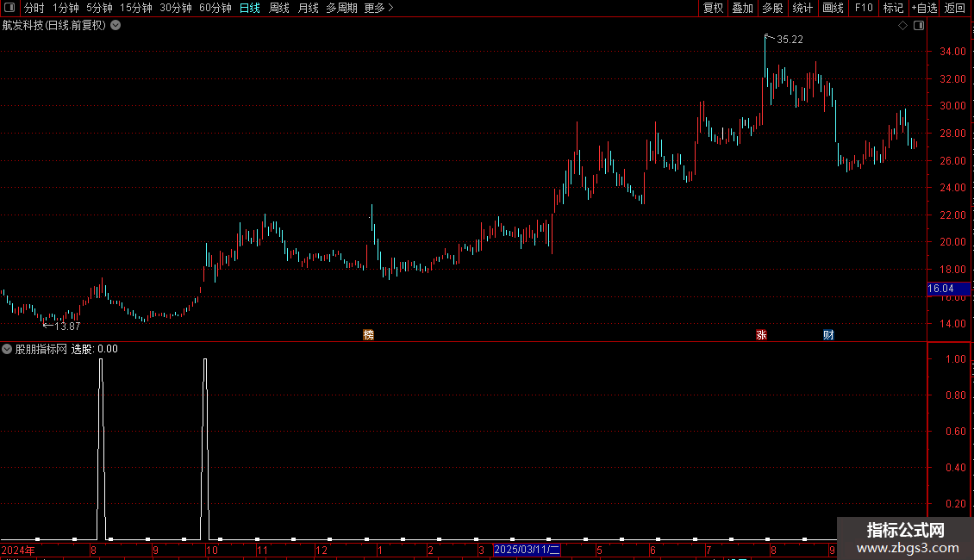The width and height of the screenshot is (974, 560).
Task: Open the 多股 multi-stock view
Action: point(772,8)
